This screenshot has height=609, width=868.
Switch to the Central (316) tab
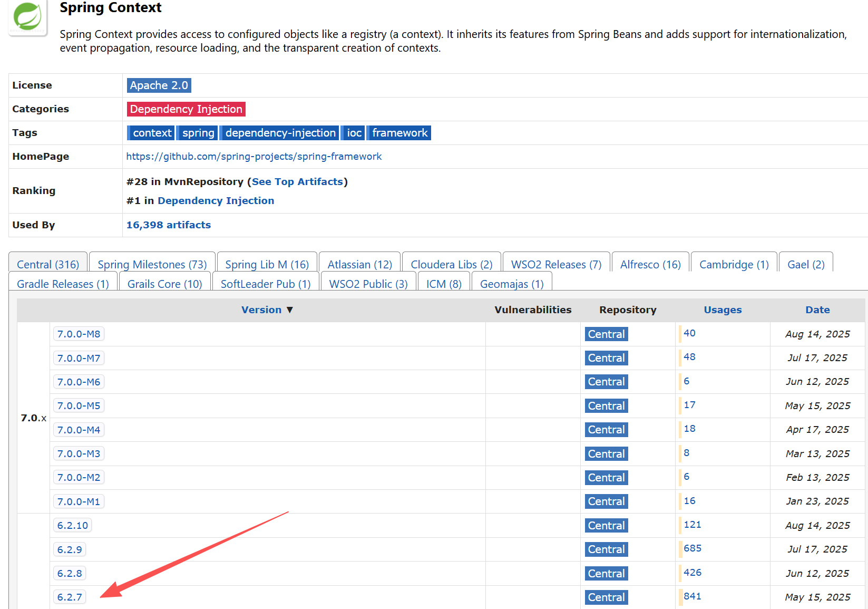[48, 264]
